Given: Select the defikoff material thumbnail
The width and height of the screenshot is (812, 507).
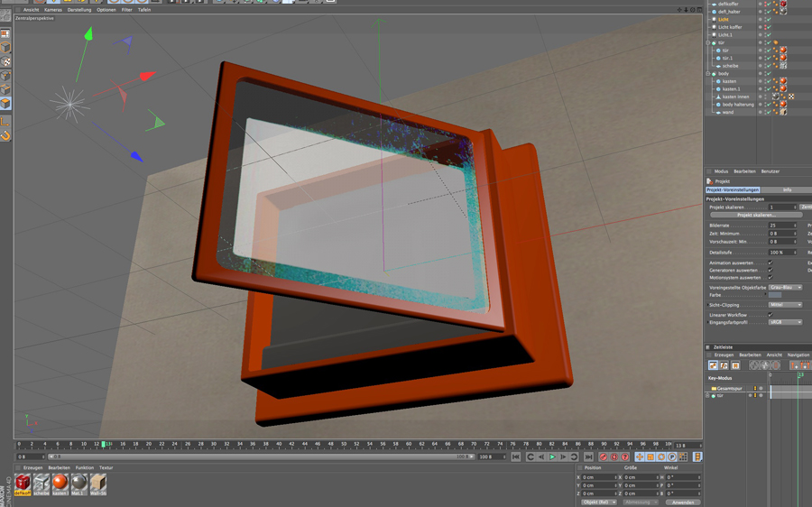Looking at the screenshot, I should coord(23,483).
